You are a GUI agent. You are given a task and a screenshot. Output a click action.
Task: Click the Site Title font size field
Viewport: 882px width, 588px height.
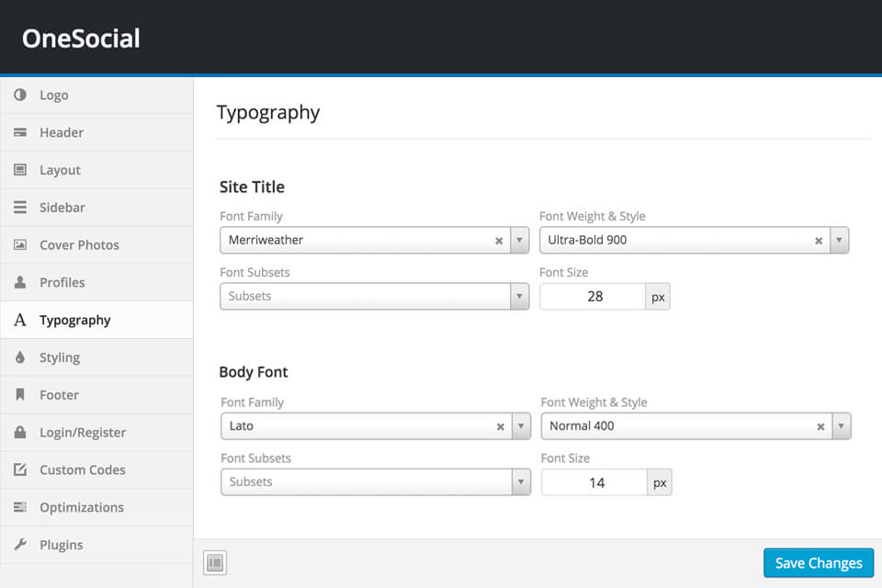coord(594,297)
